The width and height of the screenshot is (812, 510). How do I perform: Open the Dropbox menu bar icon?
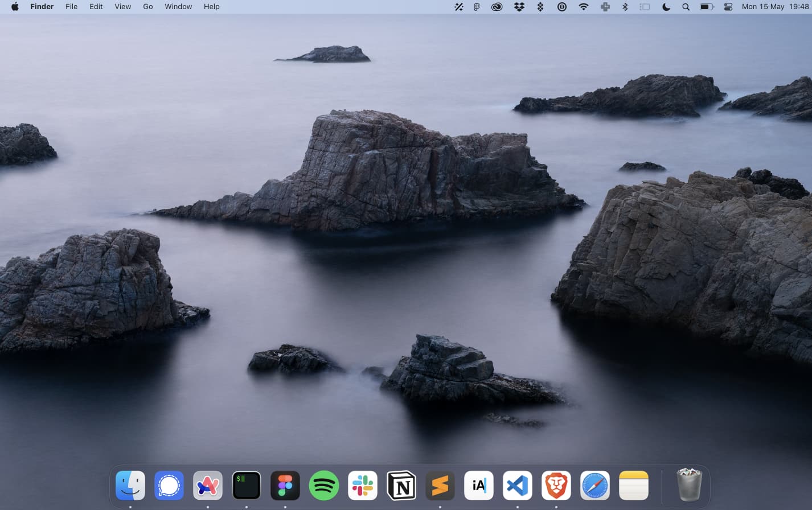coord(519,7)
